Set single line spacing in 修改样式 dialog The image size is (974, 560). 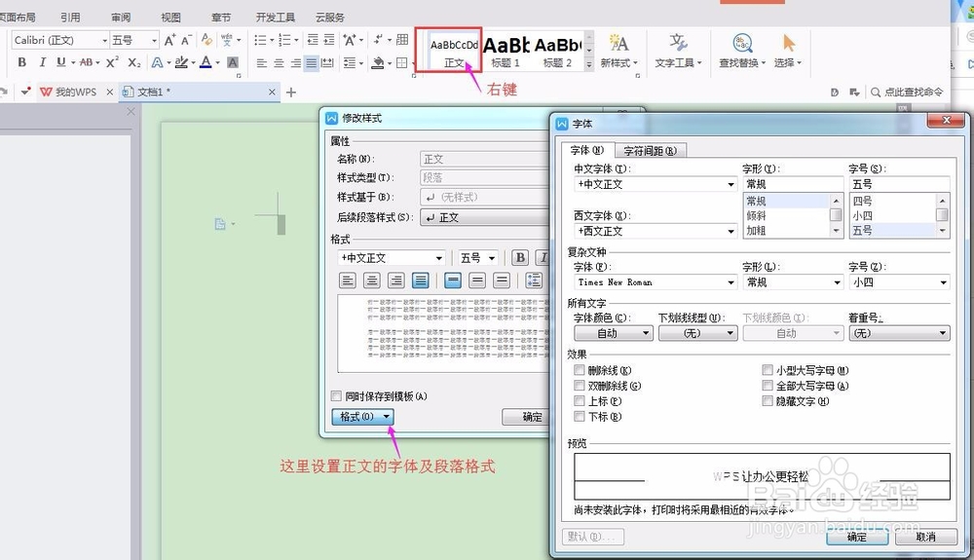(453, 280)
